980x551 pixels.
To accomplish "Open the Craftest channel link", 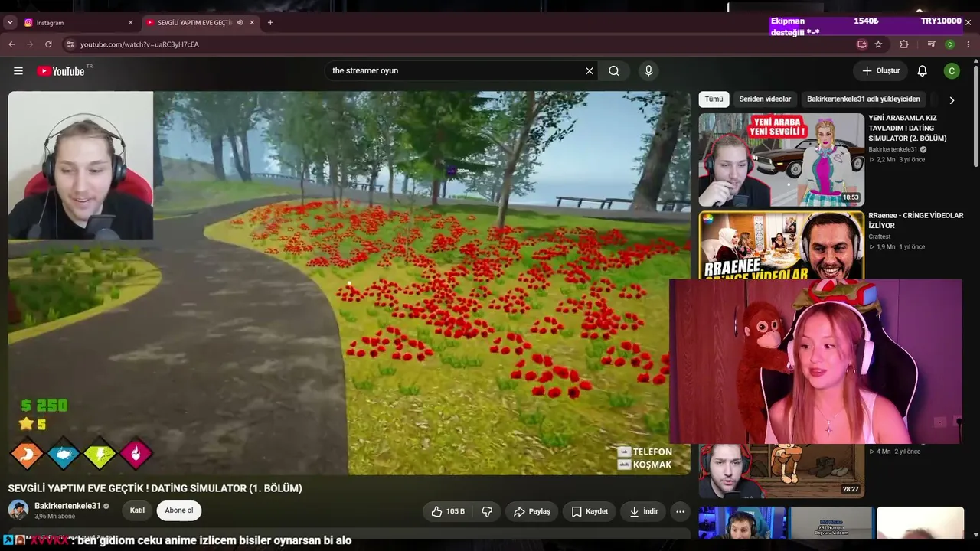I will click(x=880, y=237).
